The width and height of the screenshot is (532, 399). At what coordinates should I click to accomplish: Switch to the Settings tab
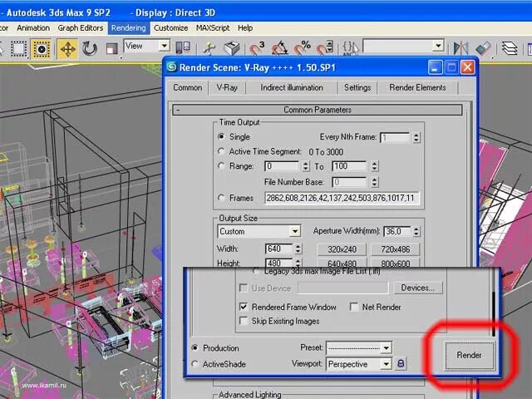point(357,88)
